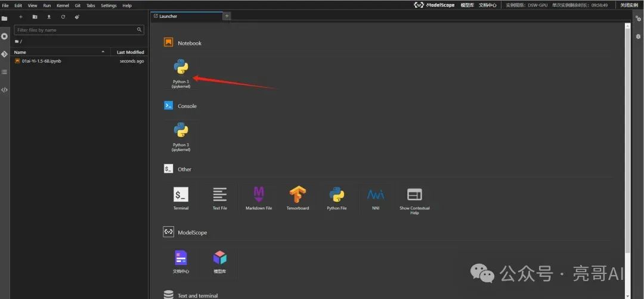Select the Launcher tab
644x299 pixels.
(186, 16)
